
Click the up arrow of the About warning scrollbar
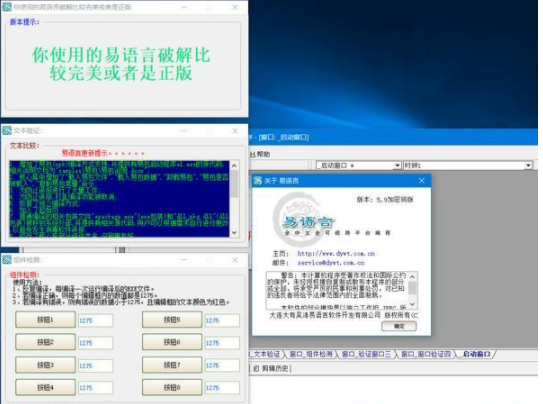click(x=412, y=277)
